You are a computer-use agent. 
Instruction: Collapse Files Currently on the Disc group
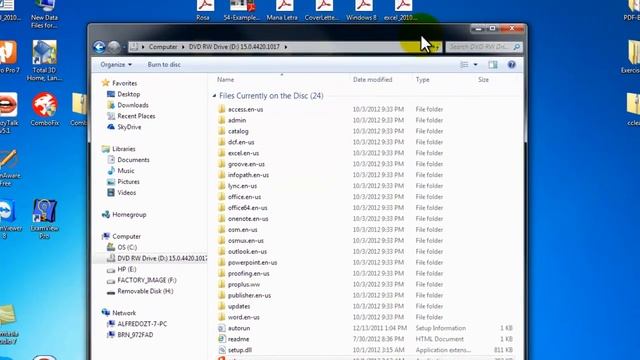click(215, 96)
